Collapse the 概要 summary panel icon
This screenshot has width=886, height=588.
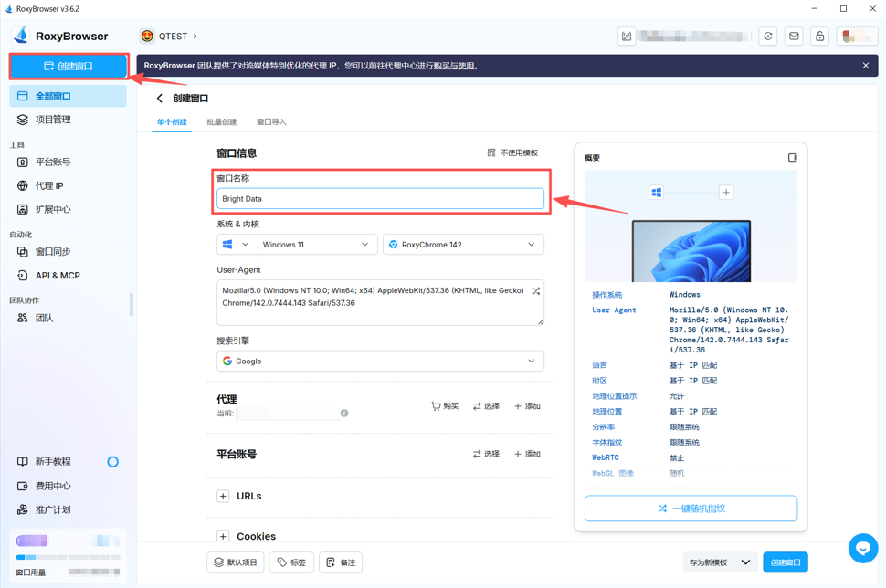(792, 158)
